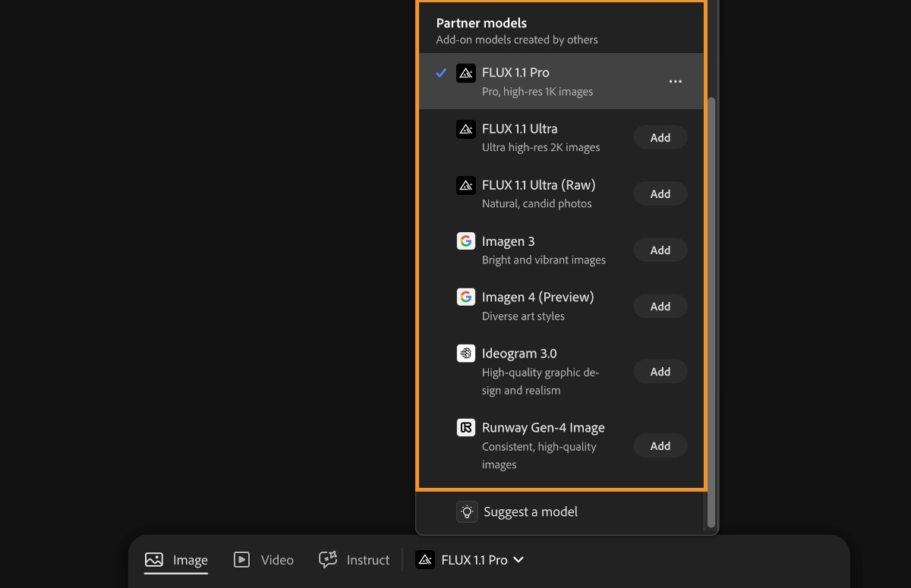This screenshot has height=588, width=911.
Task: Select the checked FLUX 1.1 Pro model row
Action: [x=547, y=81]
